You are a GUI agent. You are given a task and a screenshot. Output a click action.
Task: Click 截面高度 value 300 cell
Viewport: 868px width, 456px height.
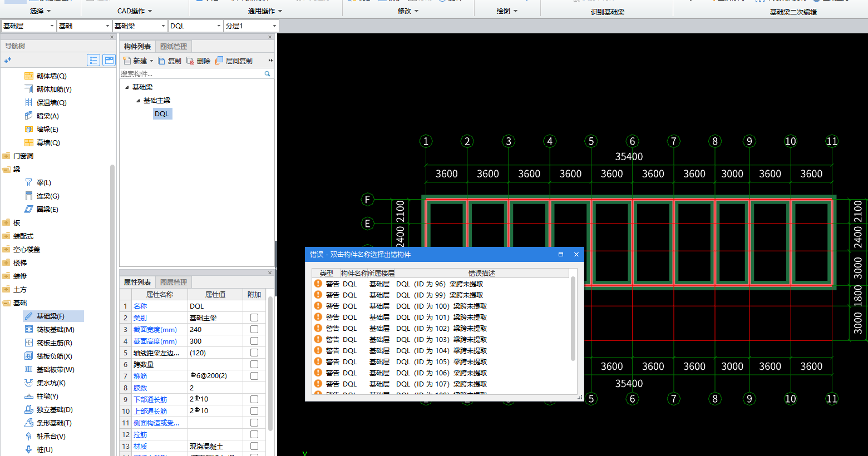[x=215, y=341]
